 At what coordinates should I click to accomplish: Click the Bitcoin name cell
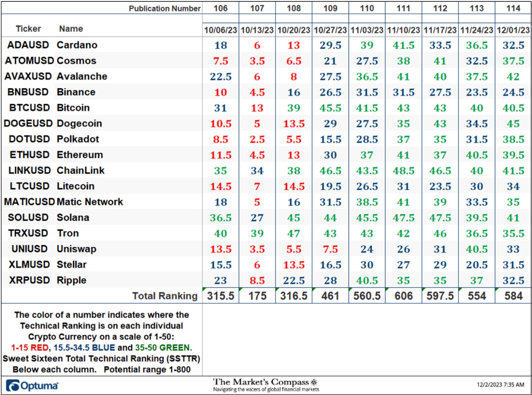tap(73, 108)
